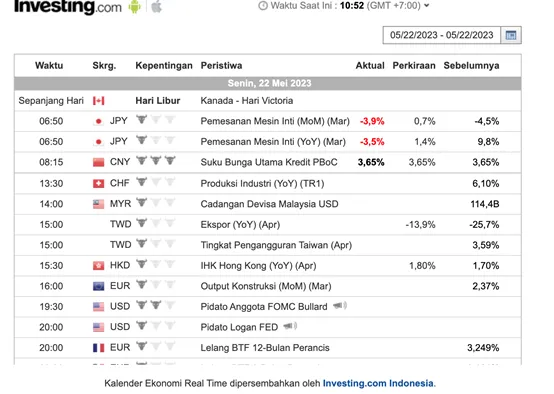The height and width of the screenshot is (394, 554).
Task: Click the Swiss flag in the CHF row
Action: pyautogui.click(x=99, y=183)
